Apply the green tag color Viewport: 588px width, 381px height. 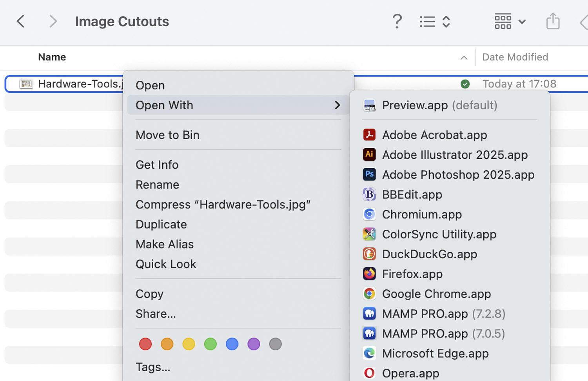(211, 344)
